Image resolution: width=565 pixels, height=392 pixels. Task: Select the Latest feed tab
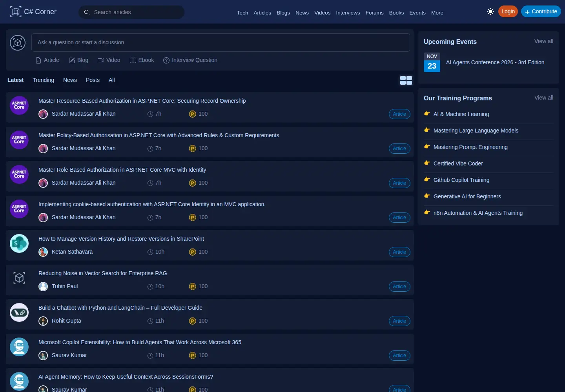click(x=15, y=80)
